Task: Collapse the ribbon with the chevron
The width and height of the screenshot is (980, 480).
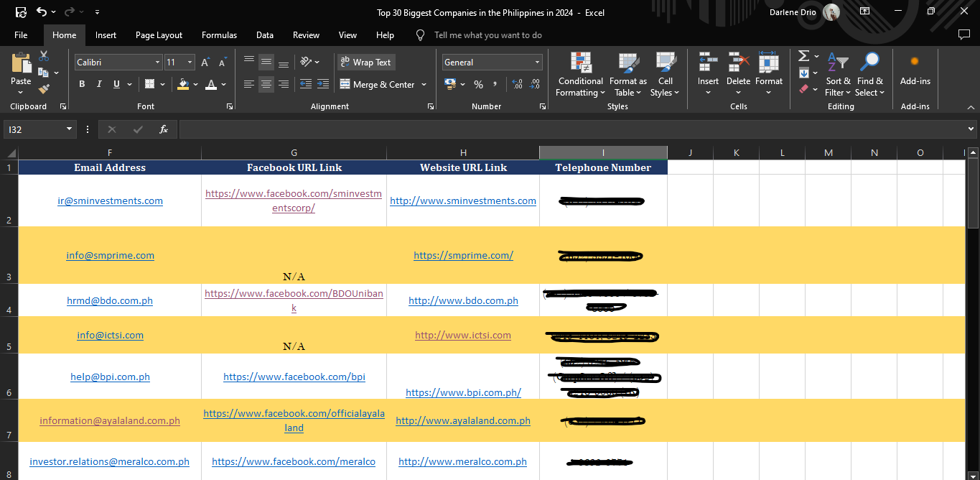Action: coord(971,106)
